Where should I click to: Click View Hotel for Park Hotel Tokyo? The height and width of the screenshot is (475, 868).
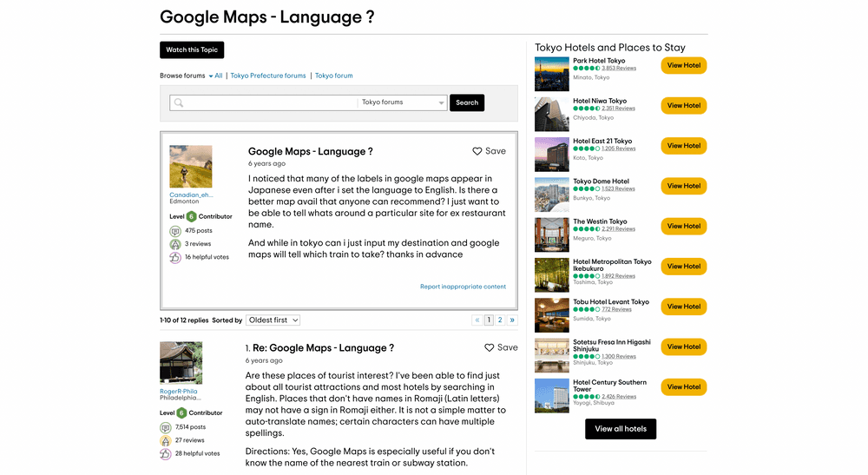[x=683, y=65]
